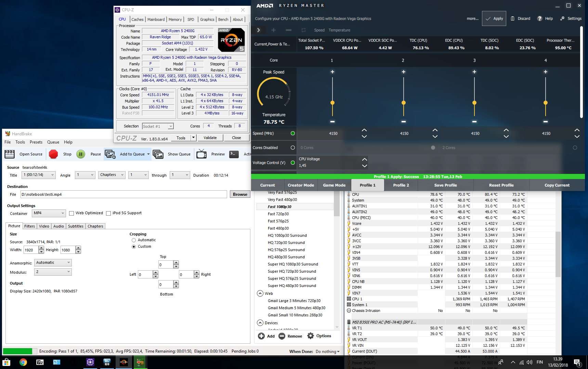Click plus icon above Core 4 slider
This screenshot has width=588, height=369.
546,72
